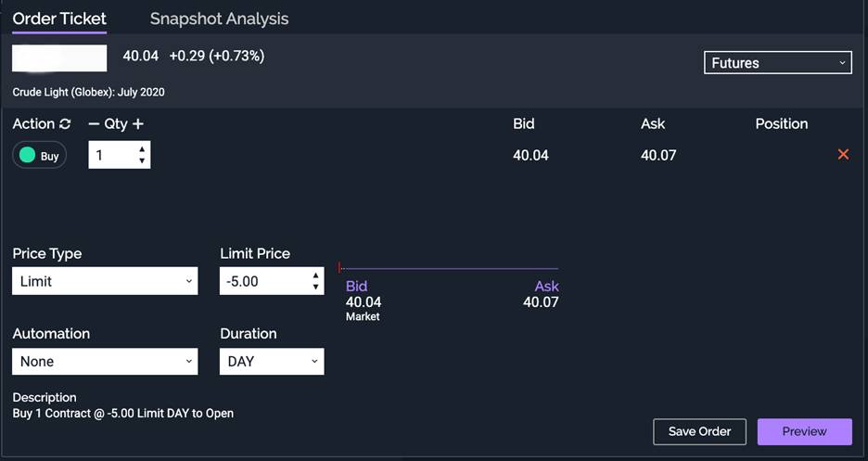Click the Limit Price input field
The height and width of the screenshot is (461, 868).
pyautogui.click(x=264, y=281)
